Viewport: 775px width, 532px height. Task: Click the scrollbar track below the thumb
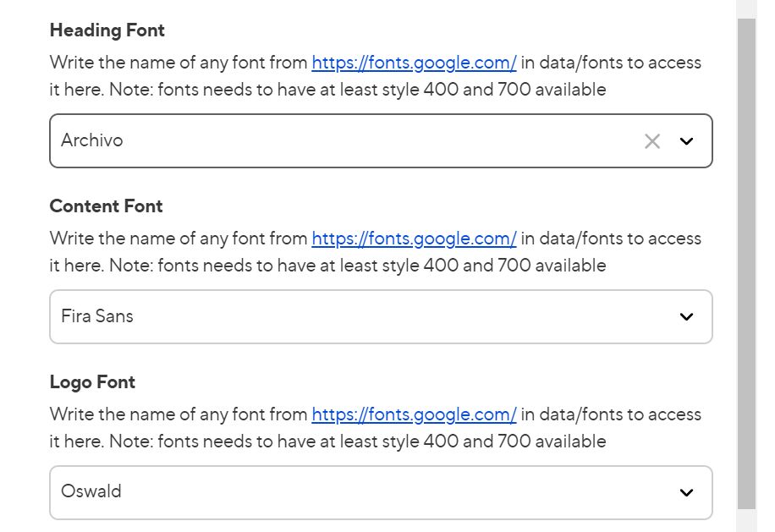745,520
